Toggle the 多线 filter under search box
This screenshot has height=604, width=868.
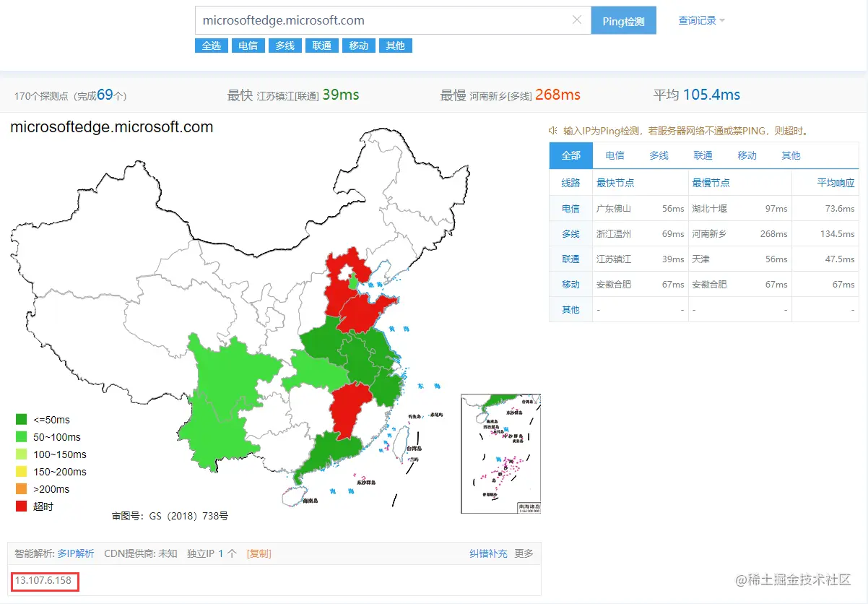tap(285, 46)
